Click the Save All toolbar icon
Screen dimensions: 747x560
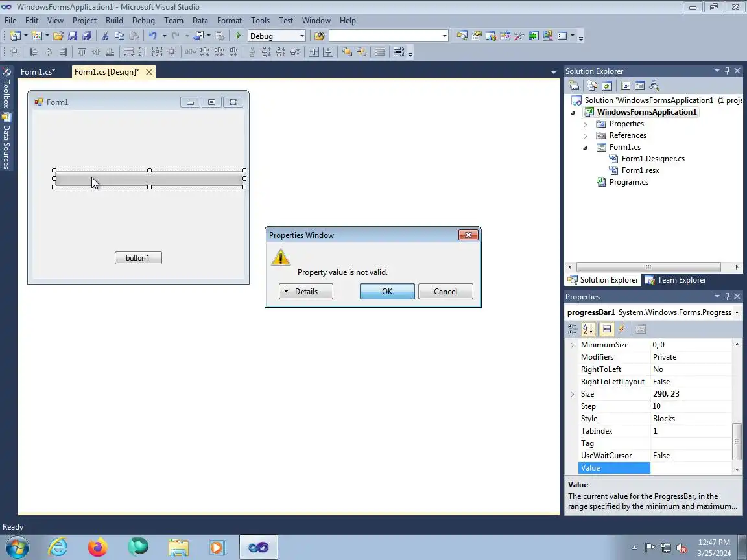[x=87, y=36]
